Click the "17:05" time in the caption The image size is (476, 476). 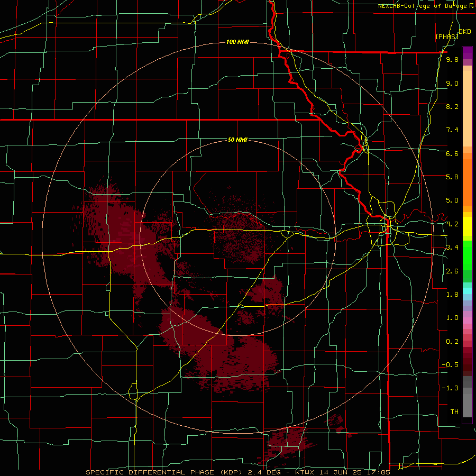(378, 472)
